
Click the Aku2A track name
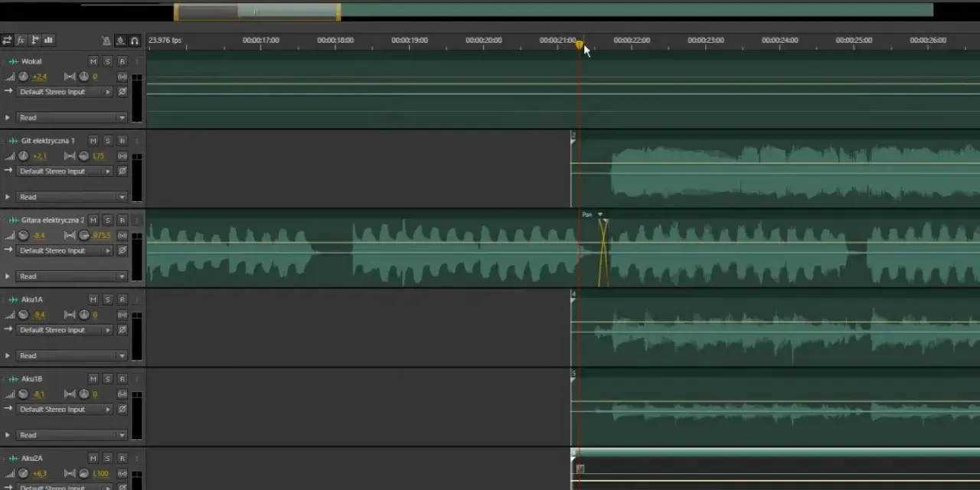click(x=32, y=459)
